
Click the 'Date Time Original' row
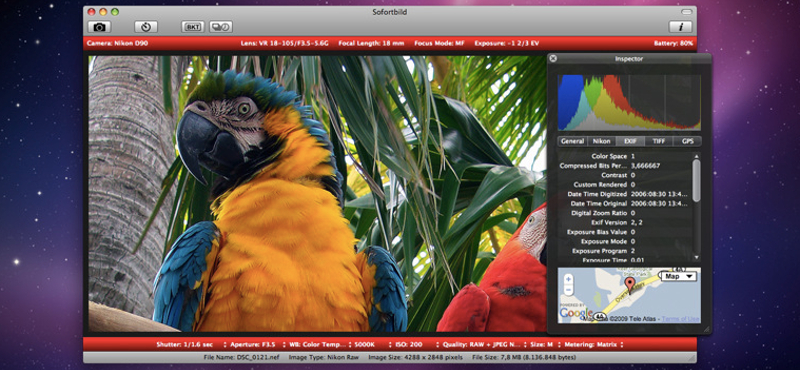[x=625, y=204]
